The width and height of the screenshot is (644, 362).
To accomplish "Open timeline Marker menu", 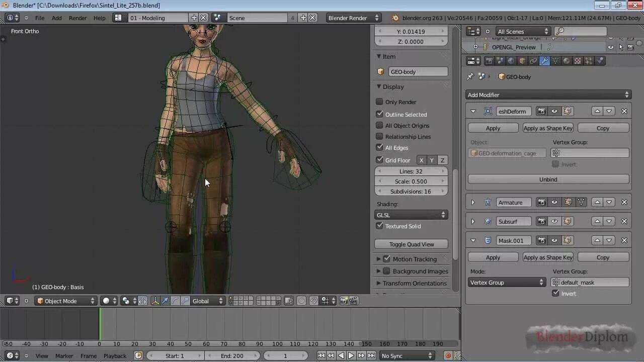I will pos(64,355).
